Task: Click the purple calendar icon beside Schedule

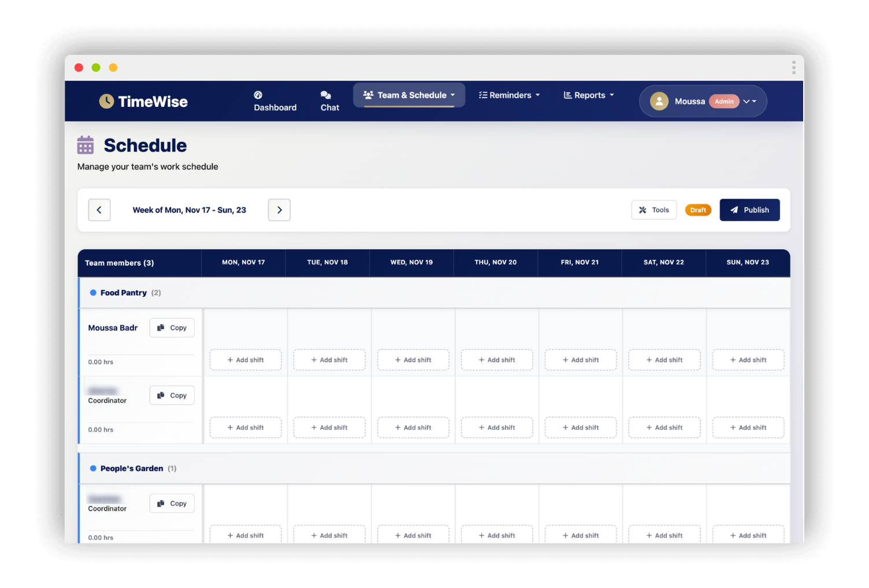Action: coord(86,145)
